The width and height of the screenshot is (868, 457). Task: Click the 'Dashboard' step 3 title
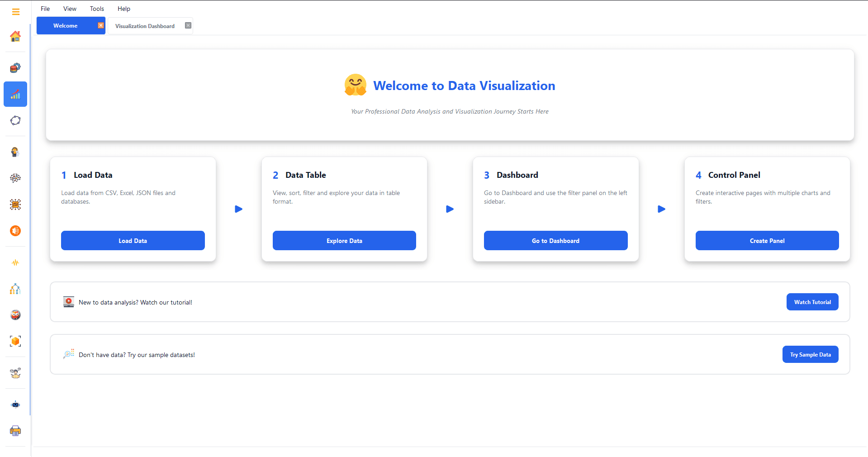[x=517, y=175]
